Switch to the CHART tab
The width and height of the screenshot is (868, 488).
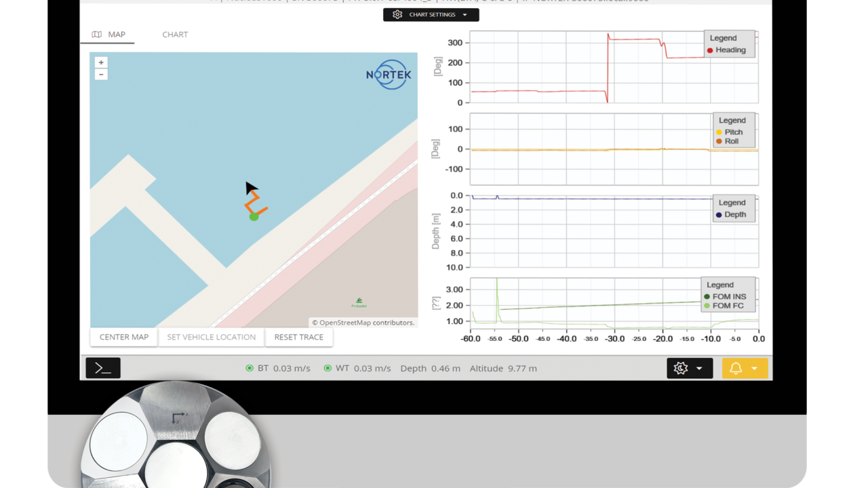[x=175, y=34]
